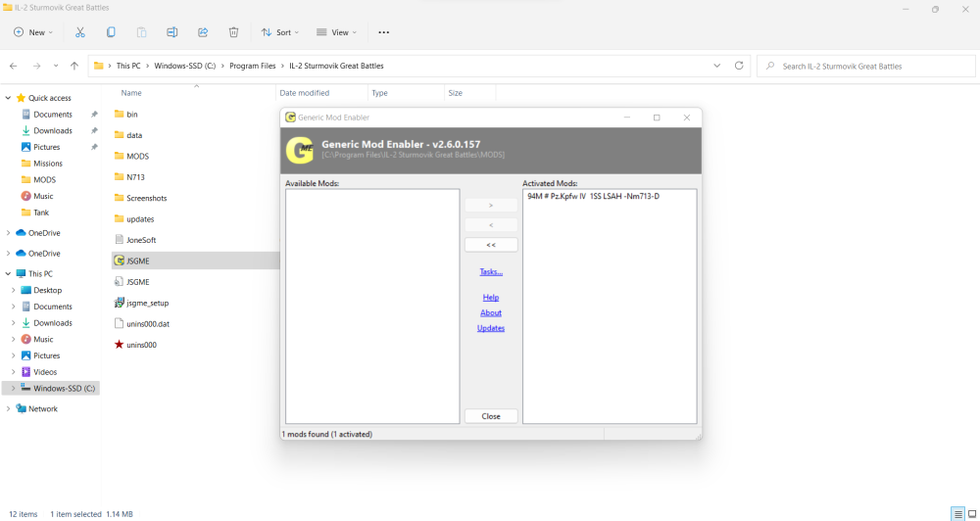Switch to large thumbnails view icon
The width and height of the screenshot is (980, 521).
[x=970, y=513]
